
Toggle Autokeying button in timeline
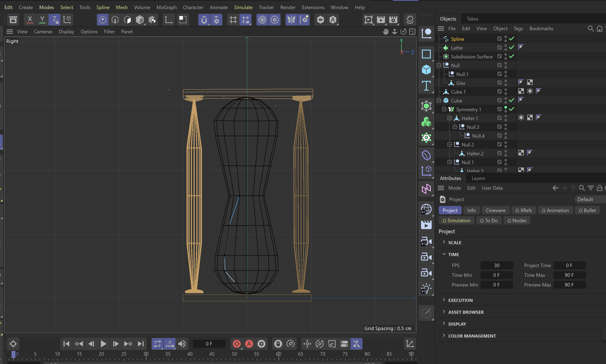(x=249, y=344)
